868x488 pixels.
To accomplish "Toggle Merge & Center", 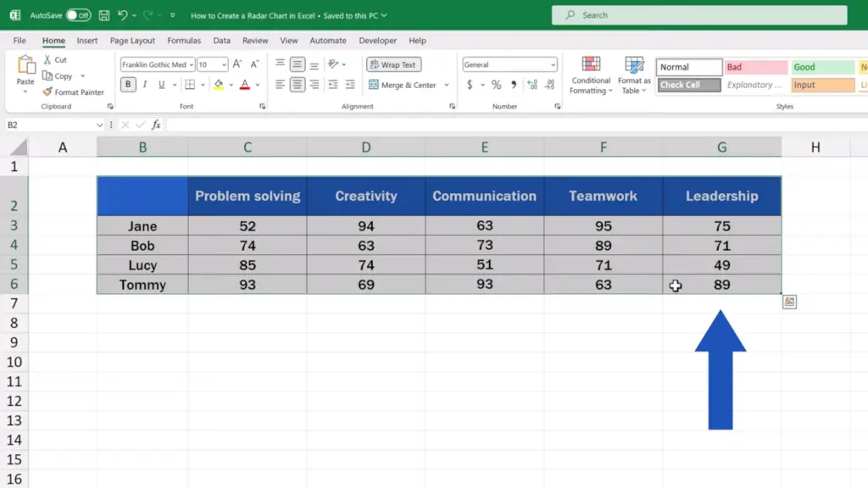I will [403, 85].
